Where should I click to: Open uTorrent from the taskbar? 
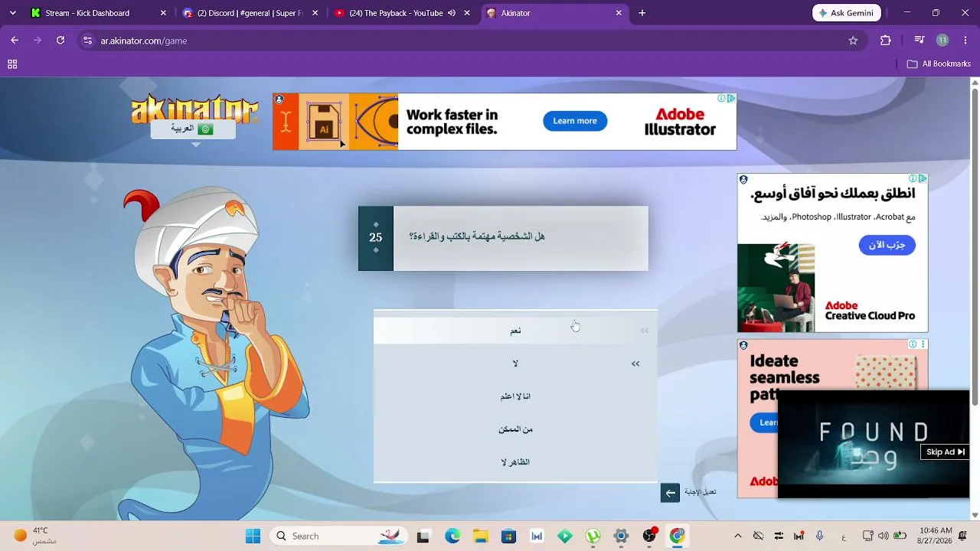tap(593, 536)
